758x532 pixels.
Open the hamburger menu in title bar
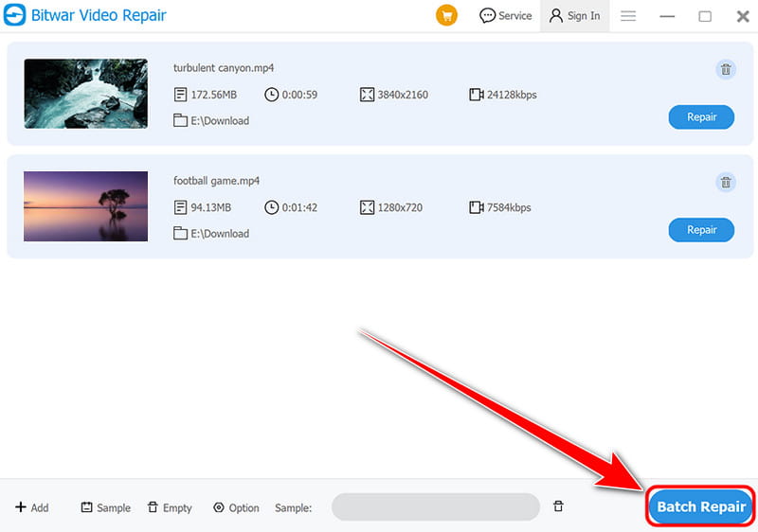[627, 16]
